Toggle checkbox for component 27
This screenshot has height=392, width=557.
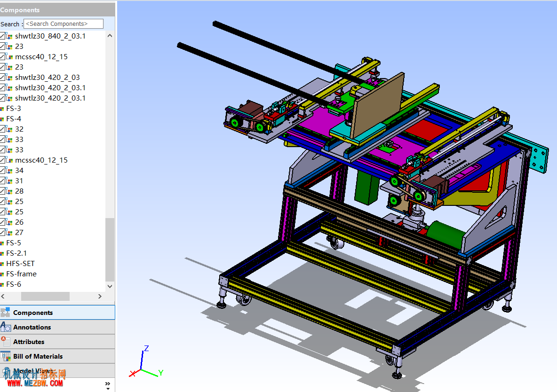[x=2, y=233]
